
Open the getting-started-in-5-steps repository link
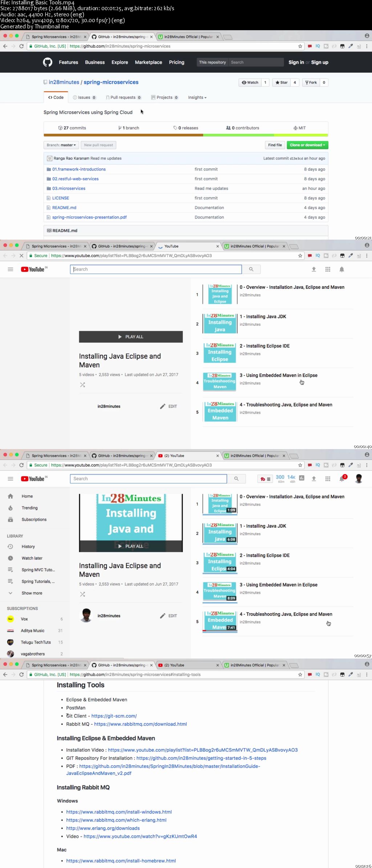[x=201, y=758]
